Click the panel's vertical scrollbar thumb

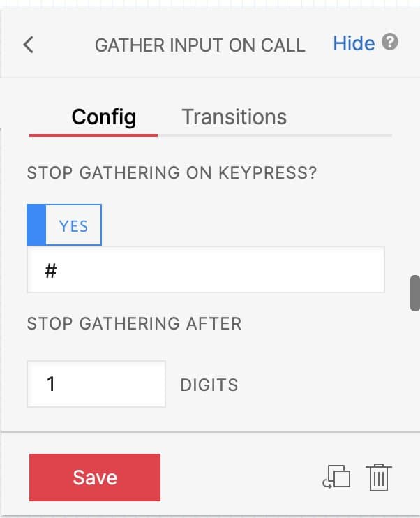point(414,293)
